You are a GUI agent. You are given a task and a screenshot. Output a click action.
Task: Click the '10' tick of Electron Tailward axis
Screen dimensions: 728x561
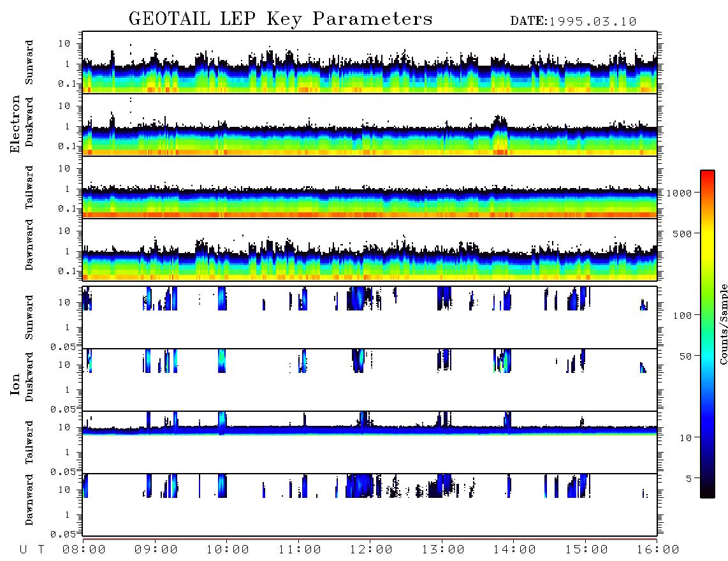(64, 168)
